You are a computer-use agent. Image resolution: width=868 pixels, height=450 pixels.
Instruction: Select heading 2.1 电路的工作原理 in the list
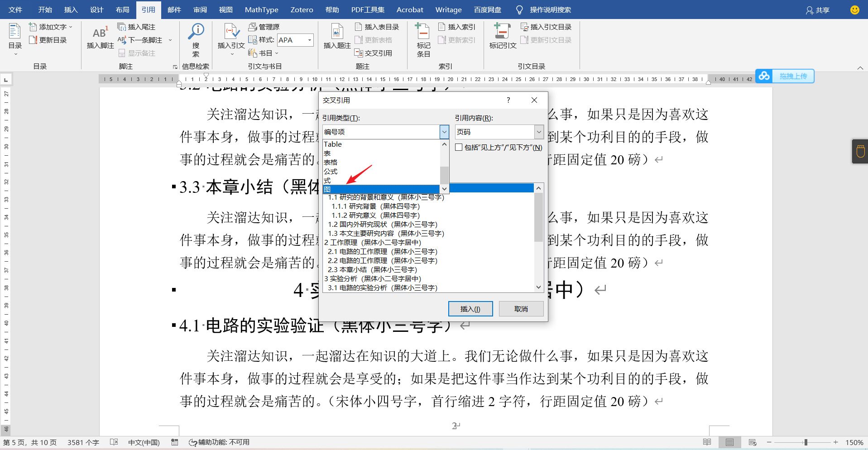pos(383,251)
